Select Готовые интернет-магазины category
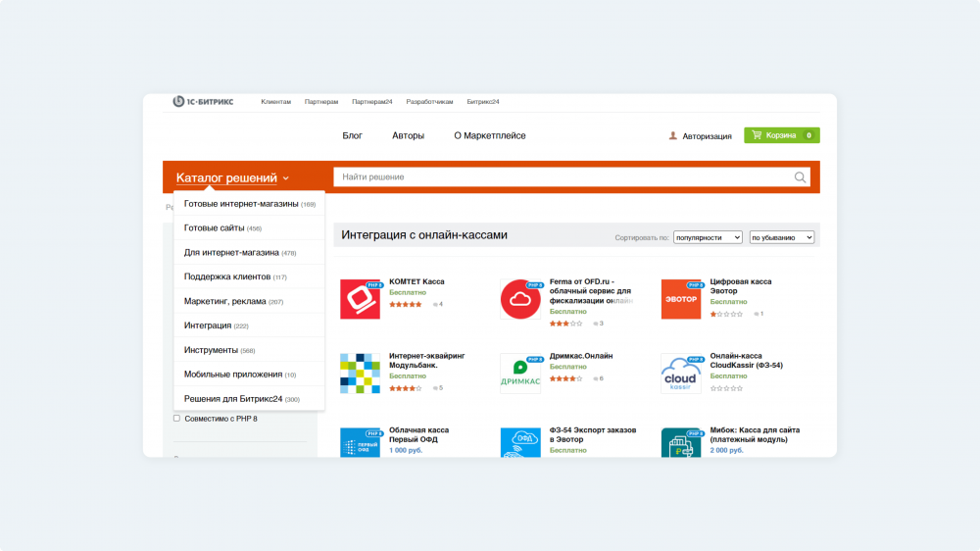Screen dimensions: 980x551 [x=249, y=204]
